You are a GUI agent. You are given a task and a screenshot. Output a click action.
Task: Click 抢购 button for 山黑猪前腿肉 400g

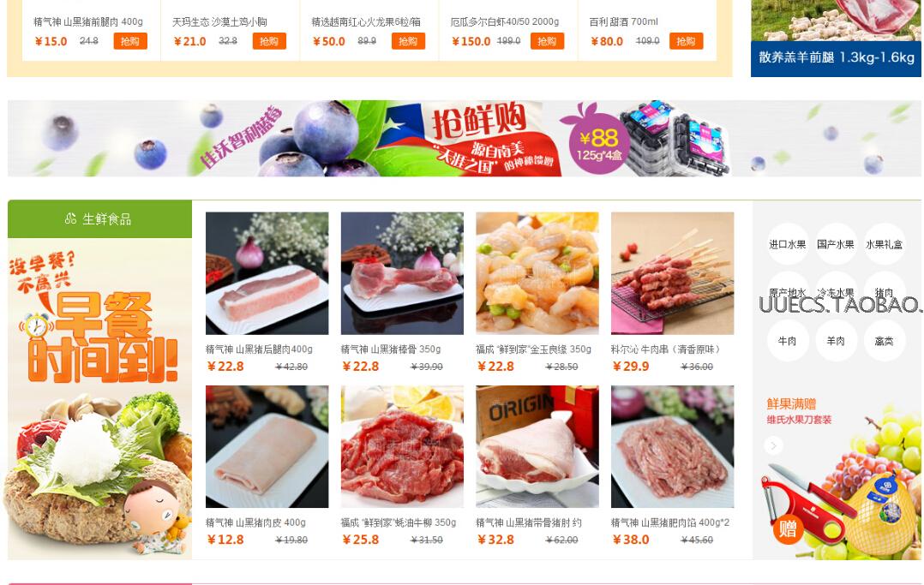pyautogui.click(x=130, y=41)
